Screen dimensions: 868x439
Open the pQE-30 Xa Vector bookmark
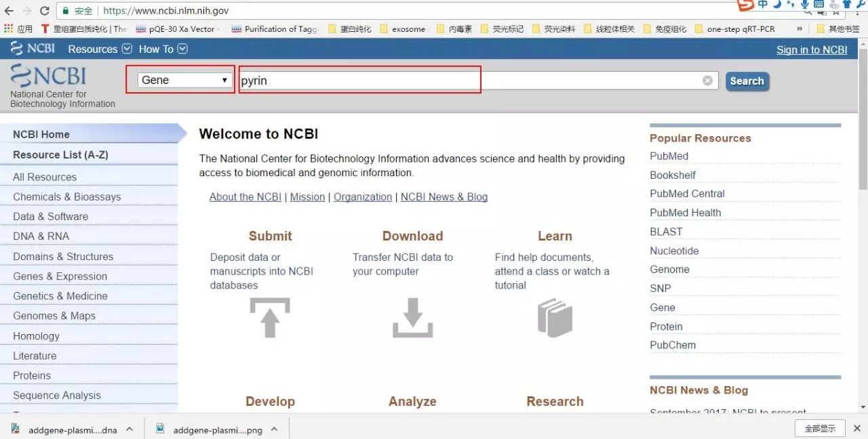[x=178, y=29]
